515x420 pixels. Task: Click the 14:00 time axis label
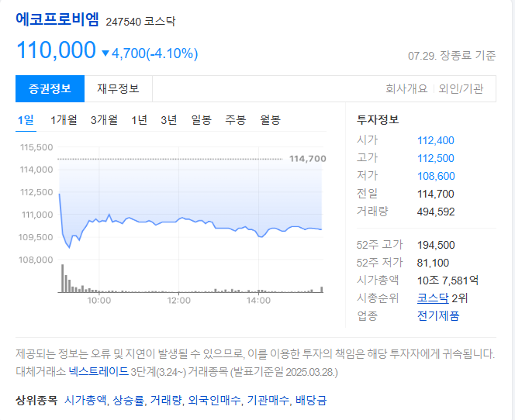258,300
